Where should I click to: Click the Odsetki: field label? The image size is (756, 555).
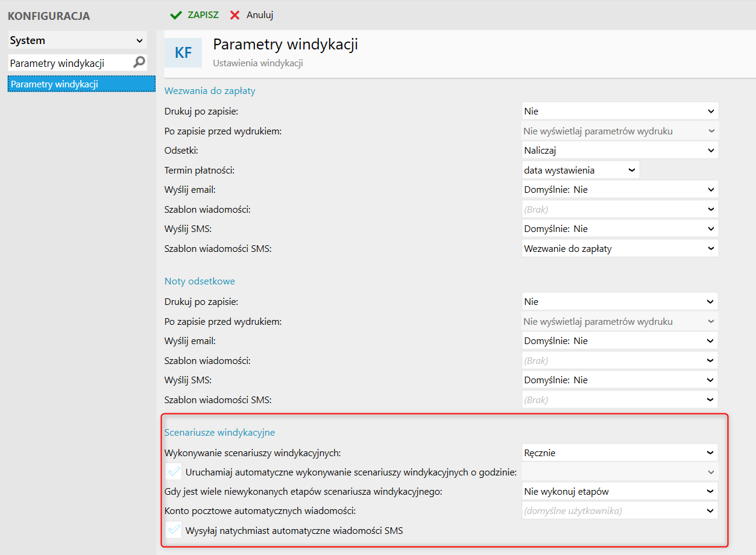point(181,151)
